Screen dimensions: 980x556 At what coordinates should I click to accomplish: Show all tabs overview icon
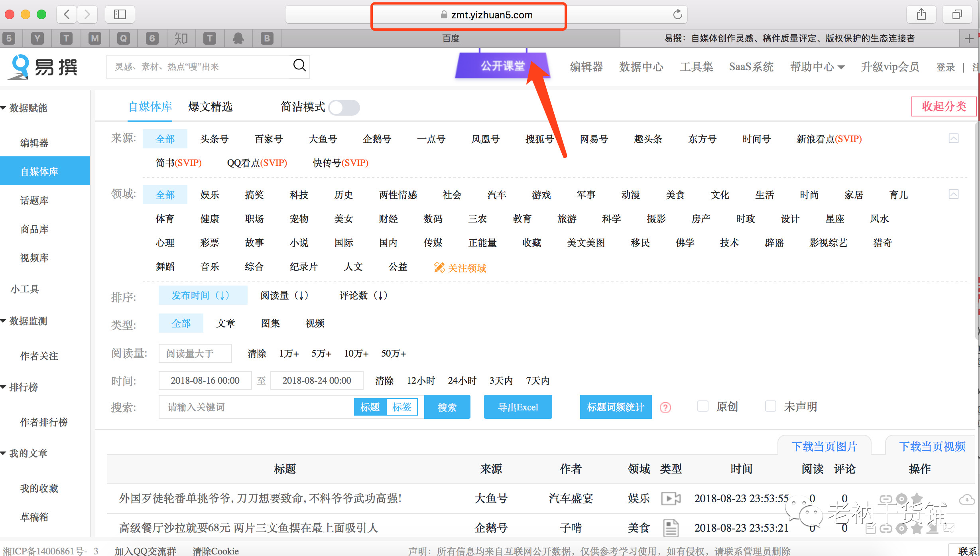click(x=957, y=15)
